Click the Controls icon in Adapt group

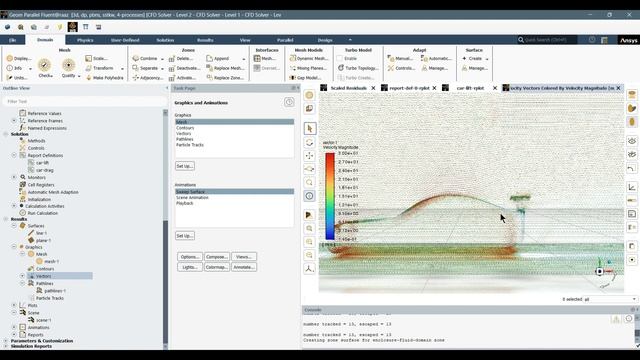391,68
